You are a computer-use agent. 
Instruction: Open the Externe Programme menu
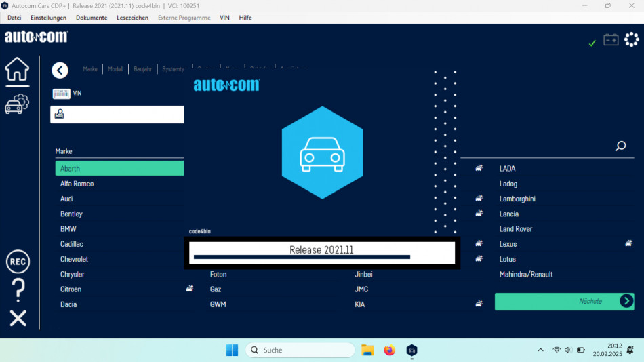coord(184,18)
